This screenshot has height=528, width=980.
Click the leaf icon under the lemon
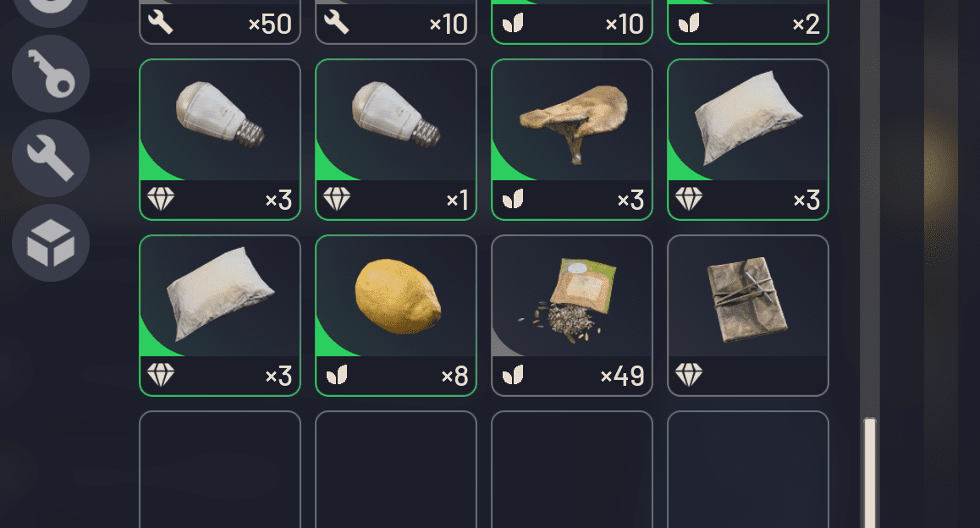337,376
